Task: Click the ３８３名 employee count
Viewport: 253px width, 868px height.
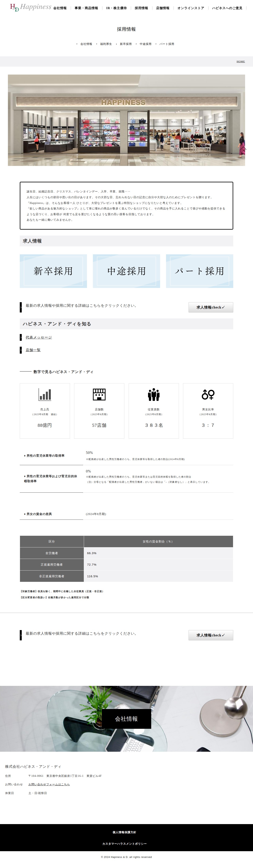Action: [154, 425]
